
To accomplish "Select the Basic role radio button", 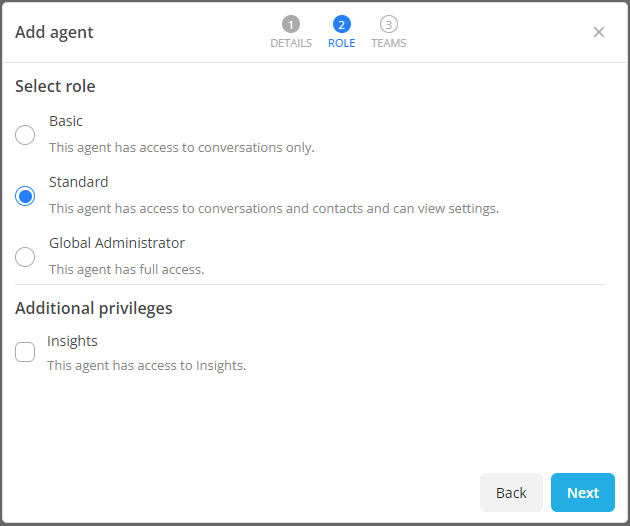I will [25, 135].
